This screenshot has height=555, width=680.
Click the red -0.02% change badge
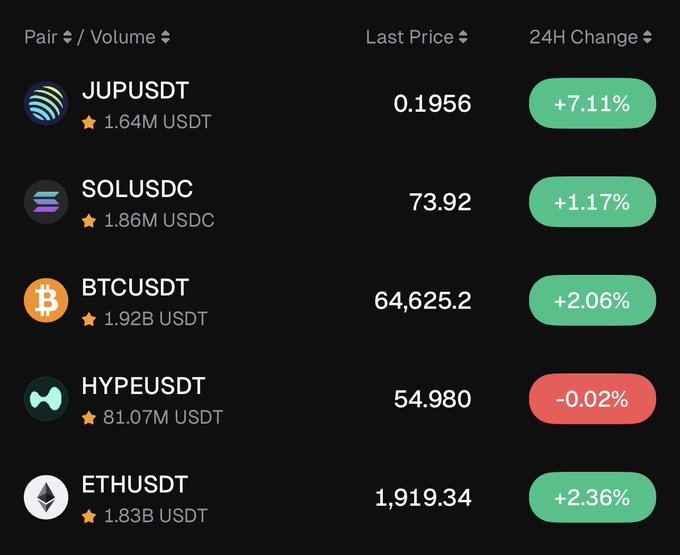point(592,398)
